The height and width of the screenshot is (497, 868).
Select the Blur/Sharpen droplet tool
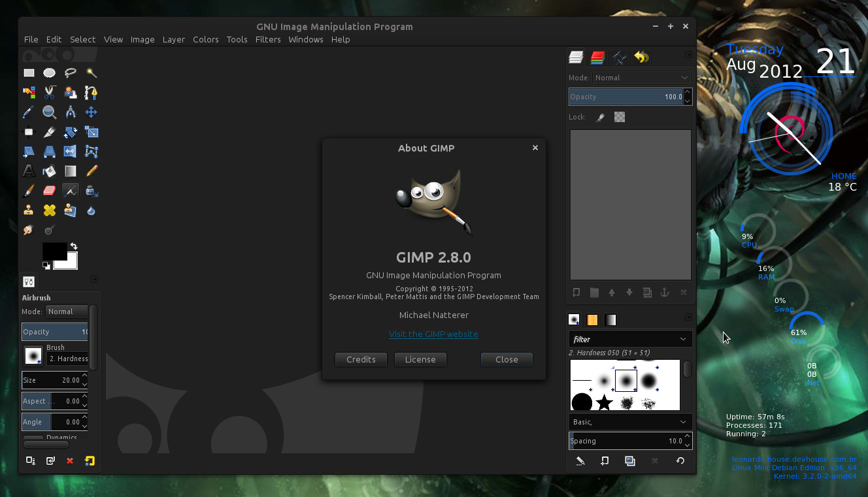tap(92, 210)
